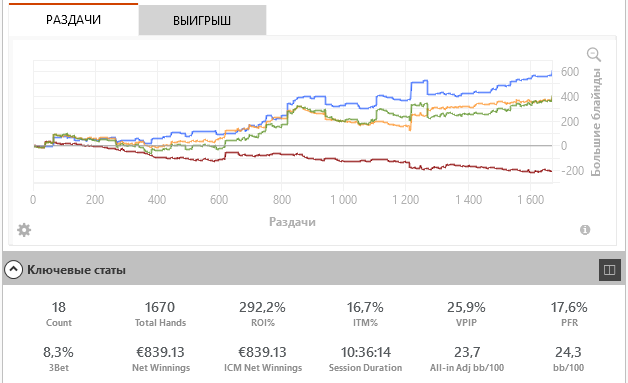
Task: Click the Ключевые статы header title
Action: pos(76,270)
